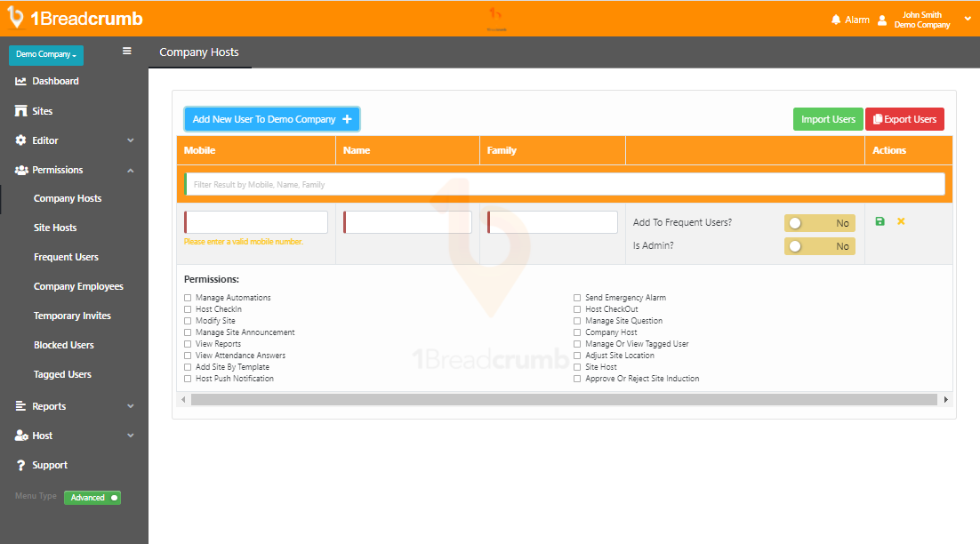The image size is (980, 544).
Task: Select Company Employees menu item
Action: [79, 287]
